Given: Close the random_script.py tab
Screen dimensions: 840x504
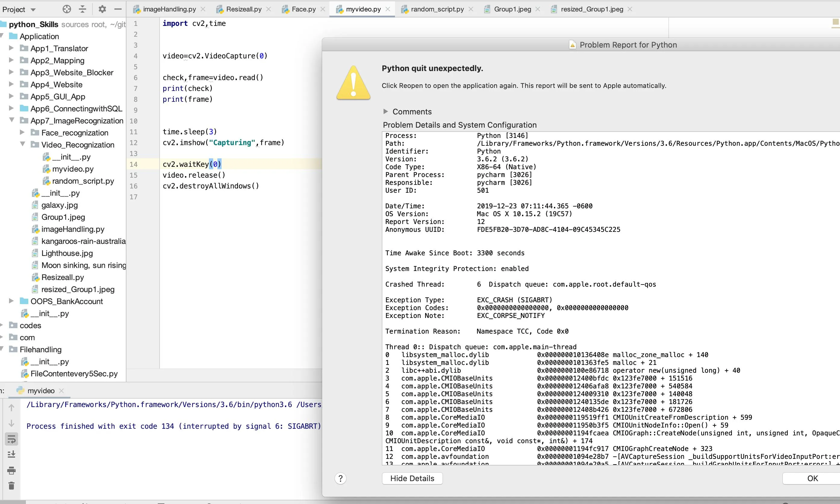Looking at the screenshot, I should (471, 9).
